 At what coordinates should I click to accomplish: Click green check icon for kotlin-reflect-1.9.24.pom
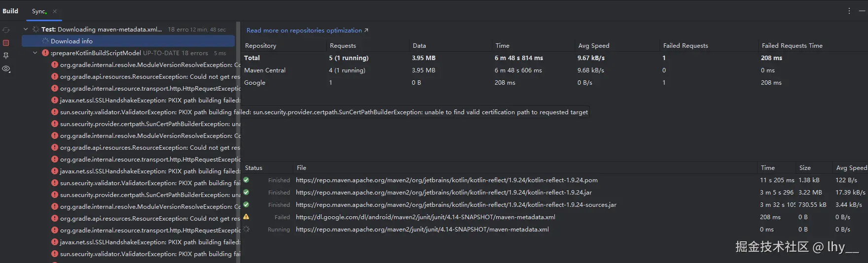246,180
